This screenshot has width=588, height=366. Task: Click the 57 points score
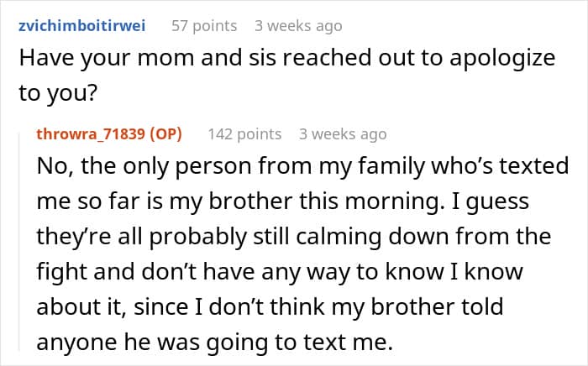click(x=204, y=26)
